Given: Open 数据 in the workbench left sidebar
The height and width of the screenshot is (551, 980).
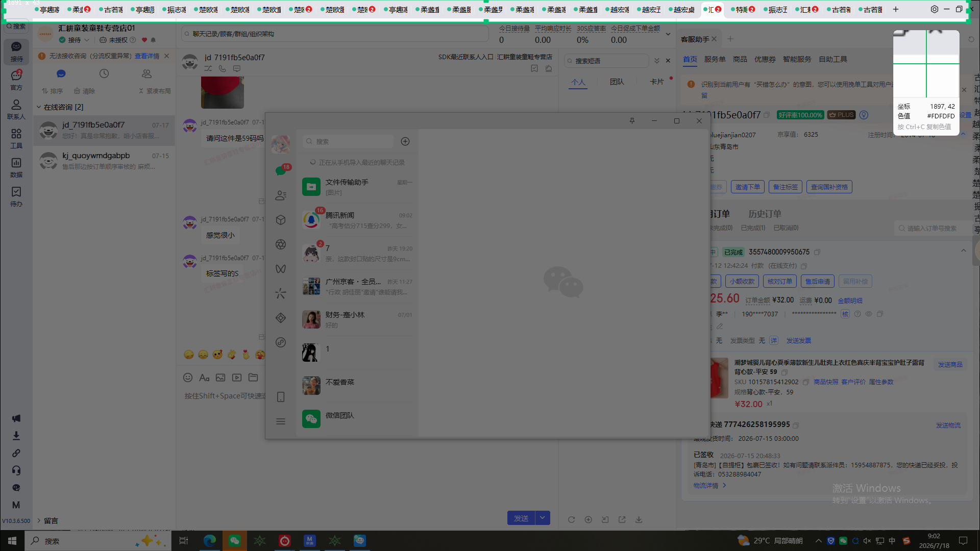Looking at the screenshot, I should (x=16, y=167).
